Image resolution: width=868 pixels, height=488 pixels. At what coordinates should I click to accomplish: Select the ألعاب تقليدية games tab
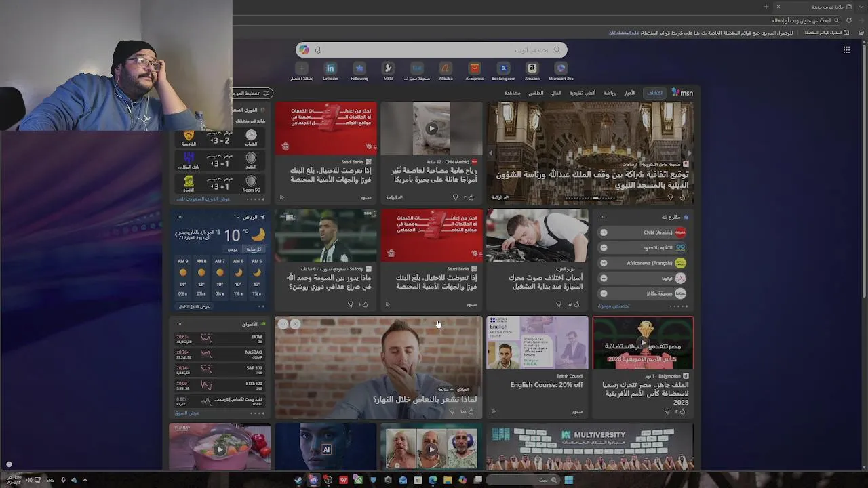coord(583,93)
